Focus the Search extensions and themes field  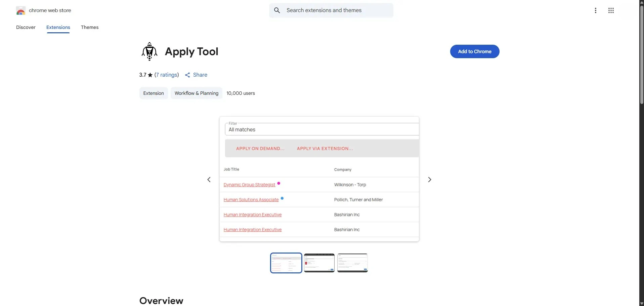[331, 10]
